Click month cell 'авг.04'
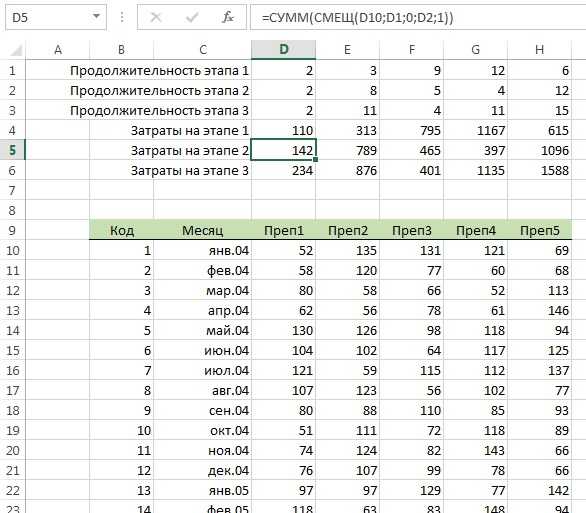The image size is (586, 513). pyautogui.click(x=203, y=390)
